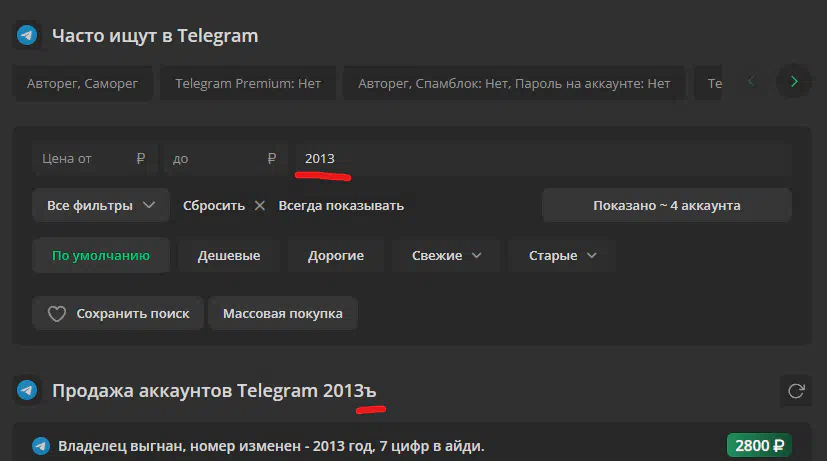Image resolution: width=827 pixels, height=461 pixels.
Task: Open 'Массовая покупка' bulk purchase
Action: pyautogui.click(x=283, y=313)
